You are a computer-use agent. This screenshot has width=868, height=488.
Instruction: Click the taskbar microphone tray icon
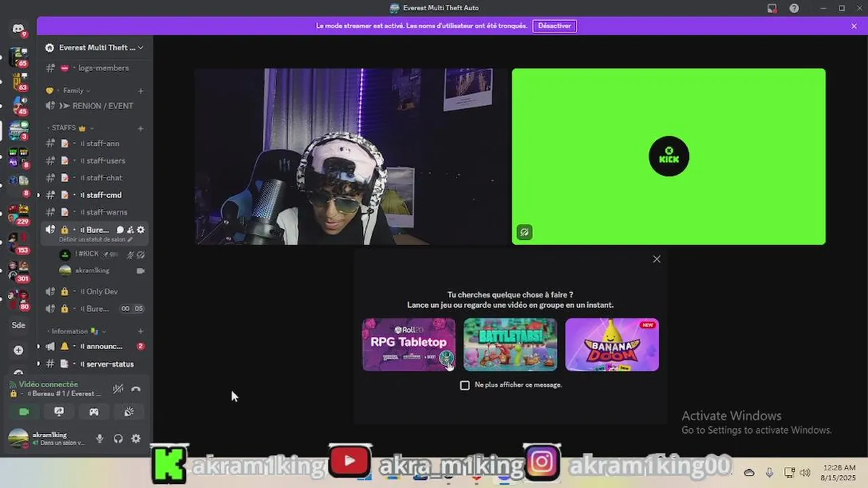[770, 472]
